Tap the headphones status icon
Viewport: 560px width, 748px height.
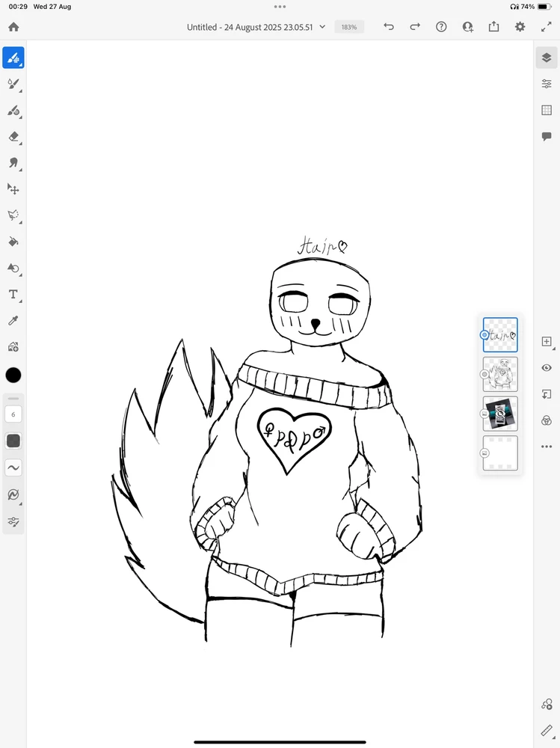pos(514,7)
